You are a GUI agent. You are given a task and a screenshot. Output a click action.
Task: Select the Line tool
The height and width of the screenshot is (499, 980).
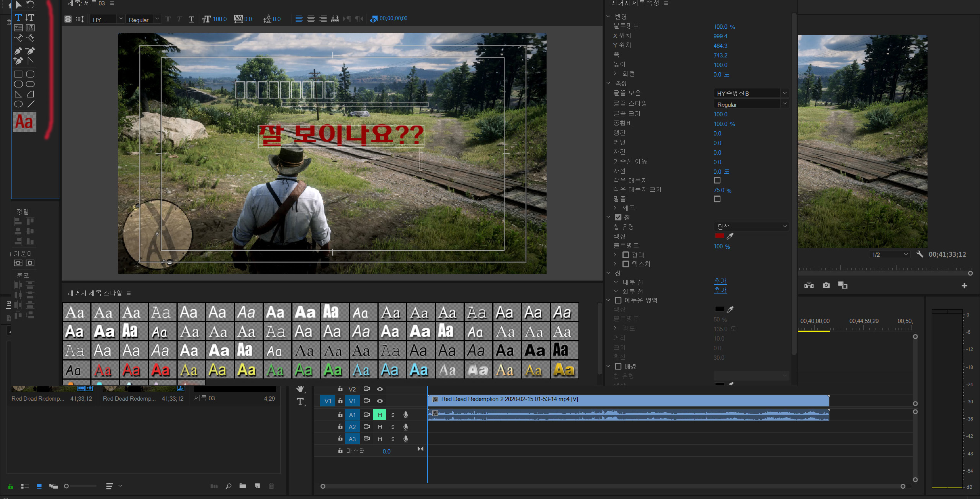[31, 104]
